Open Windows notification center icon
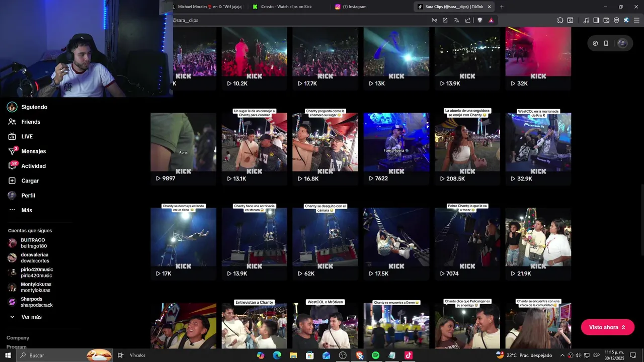644x362 pixels. [633, 355]
